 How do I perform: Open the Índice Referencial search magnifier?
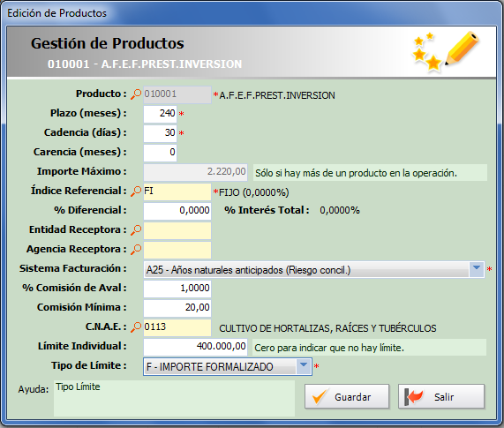pyautogui.click(x=136, y=191)
